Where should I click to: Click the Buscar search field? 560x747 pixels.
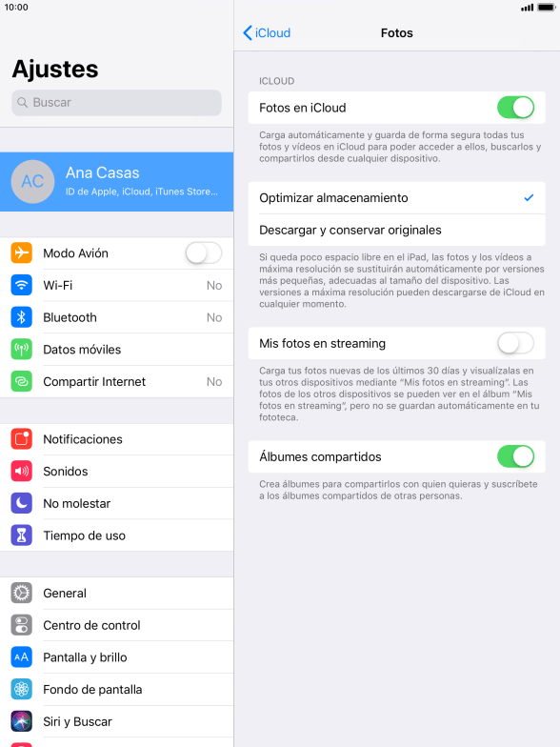(116, 103)
